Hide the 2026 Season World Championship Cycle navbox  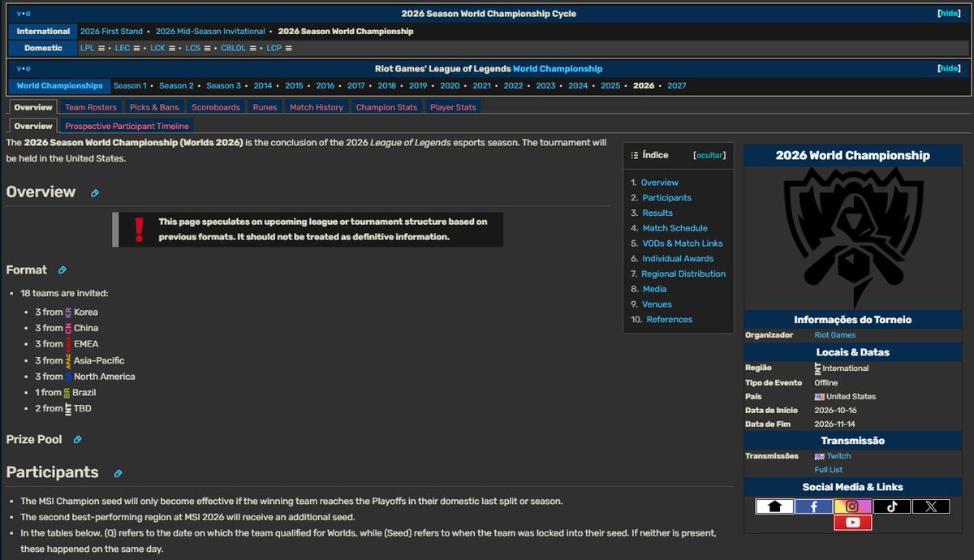coord(948,14)
